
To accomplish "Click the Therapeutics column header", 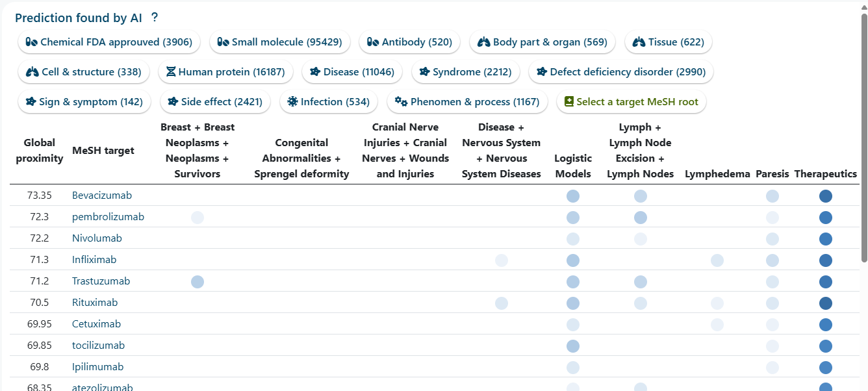I will (x=825, y=174).
